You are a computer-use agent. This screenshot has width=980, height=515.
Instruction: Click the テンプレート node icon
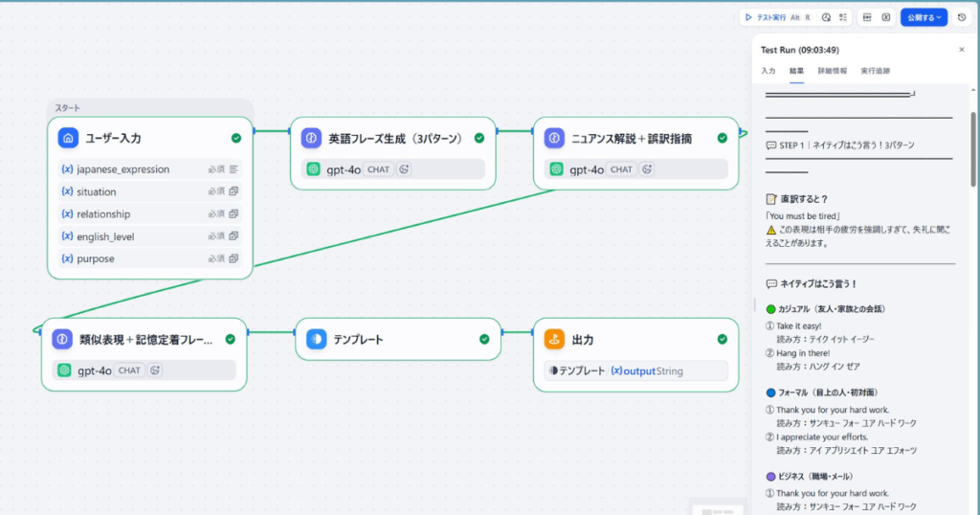tap(316, 340)
